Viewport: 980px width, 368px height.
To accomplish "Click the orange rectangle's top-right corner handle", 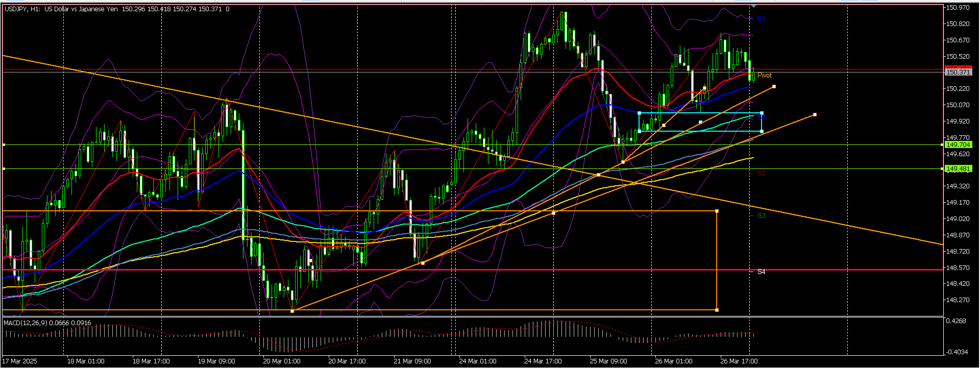I will 717,211.
